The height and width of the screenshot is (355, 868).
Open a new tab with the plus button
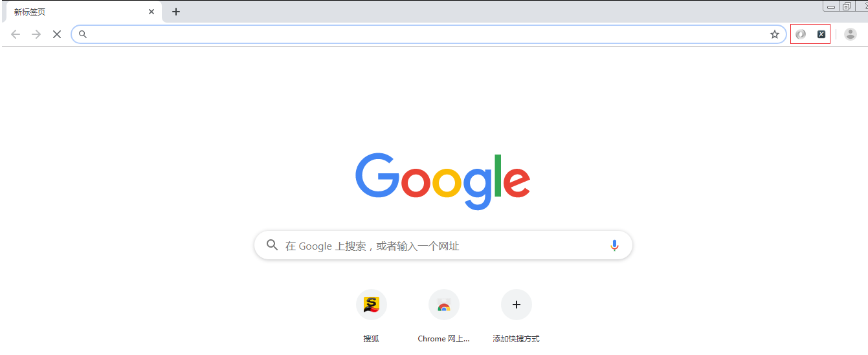pyautogui.click(x=176, y=12)
